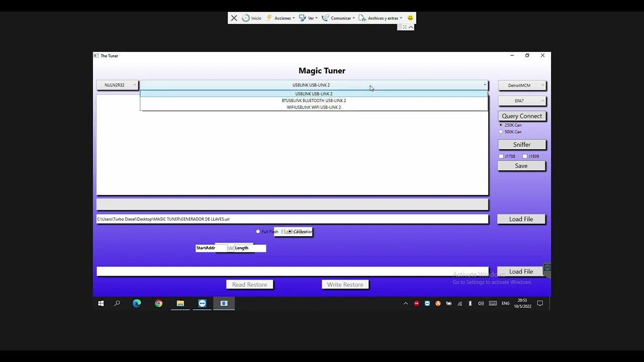
Task: Open File Explorer from the taskbar
Action: point(180,303)
